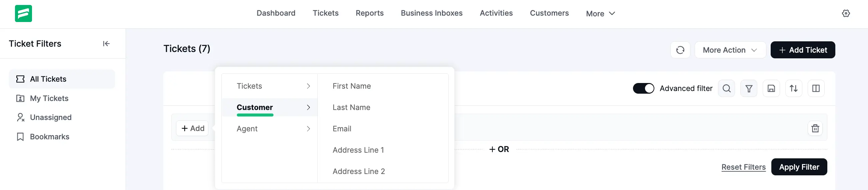Open the ticket search icon
The height and width of the screenshot is (190, 868).
click(726, 89)
